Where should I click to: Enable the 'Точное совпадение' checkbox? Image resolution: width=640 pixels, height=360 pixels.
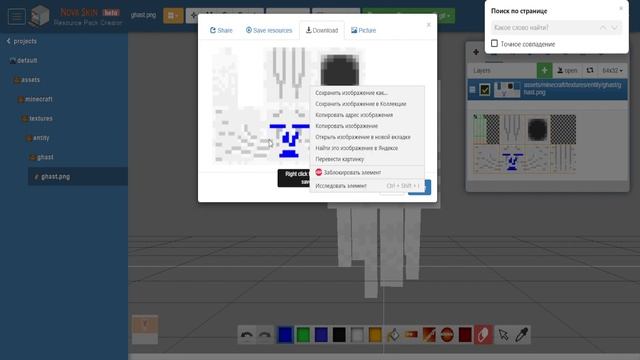click(494, 43)
